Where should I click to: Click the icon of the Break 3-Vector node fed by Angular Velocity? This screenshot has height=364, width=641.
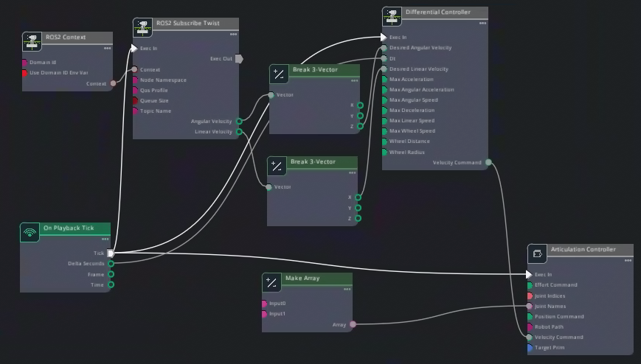pyautogui.click(x=279, y=74)
